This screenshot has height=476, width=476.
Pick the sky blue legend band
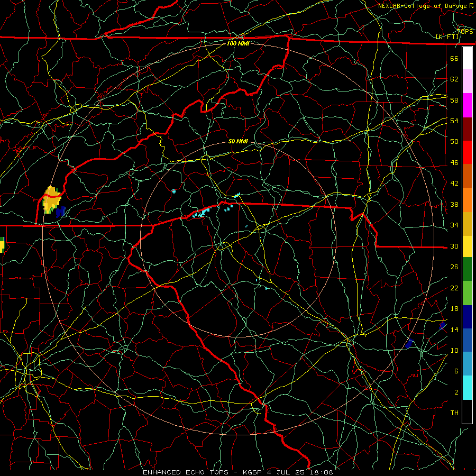point(467,364)
